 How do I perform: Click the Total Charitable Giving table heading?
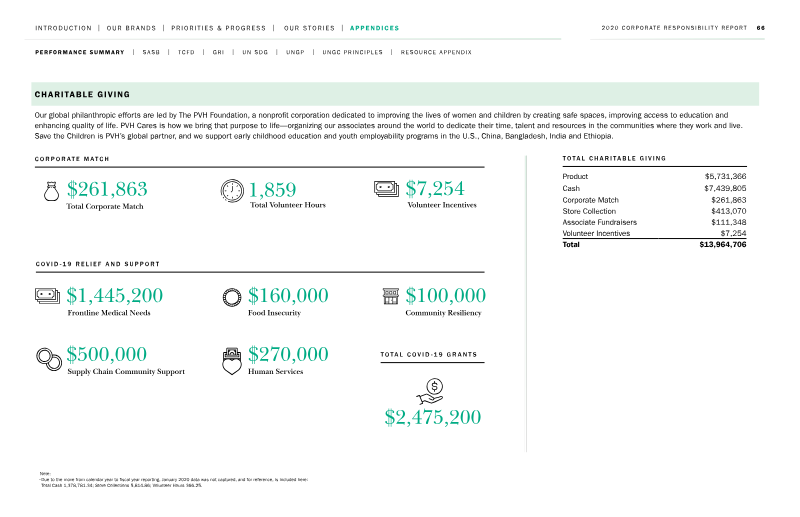pyautogui.click(x=614, y=158)
